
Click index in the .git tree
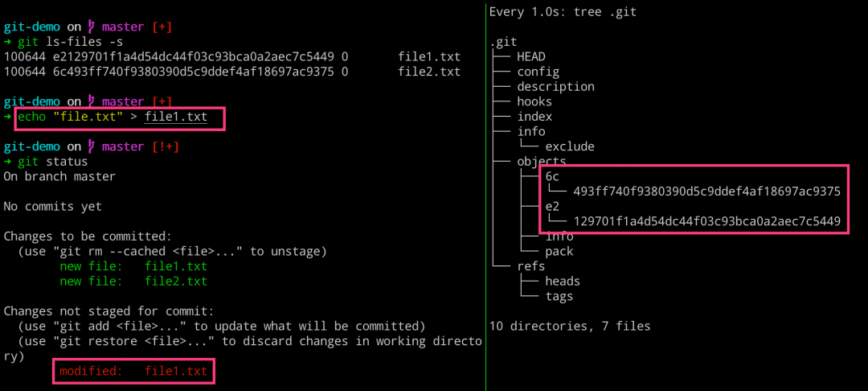[534, 117]
